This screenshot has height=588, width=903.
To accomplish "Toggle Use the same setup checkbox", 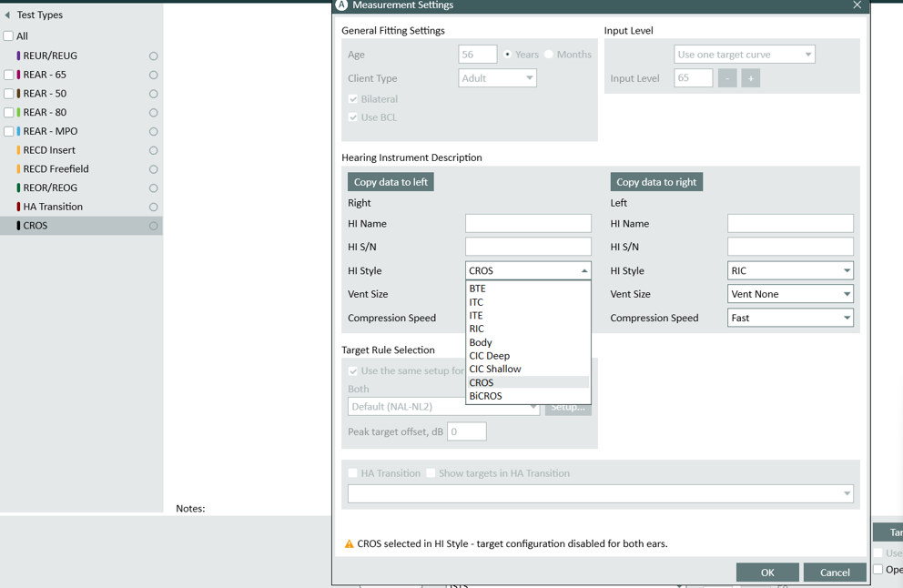I will click(x=353, y=370).
